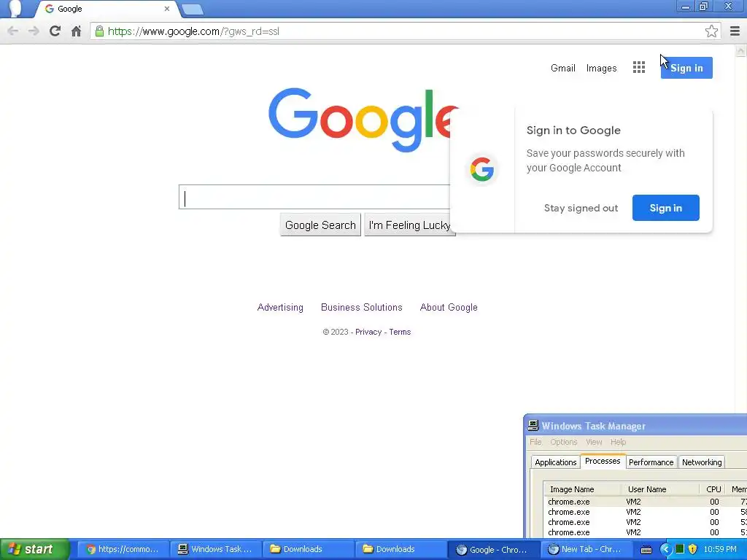Image resolution: width=747 pixels, height=560 pixels.
Task: Select first chrome.exe row in Task Manager
Action: [x=646, y=502]
